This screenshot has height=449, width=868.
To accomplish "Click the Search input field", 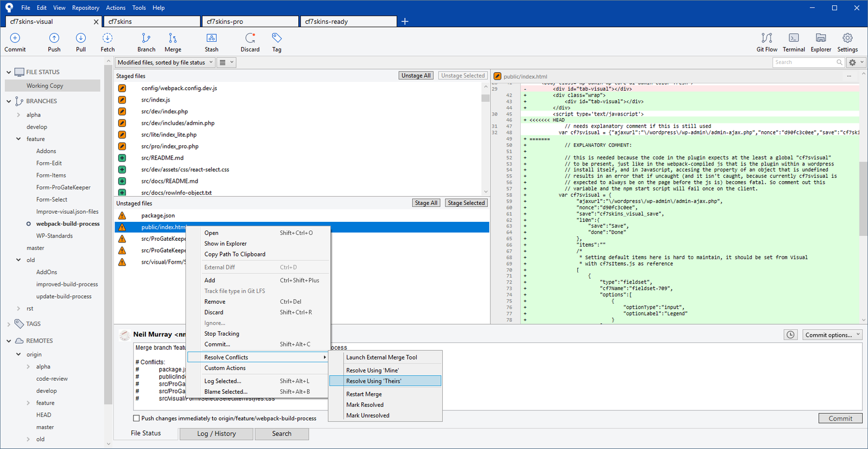I will (804, 62).
